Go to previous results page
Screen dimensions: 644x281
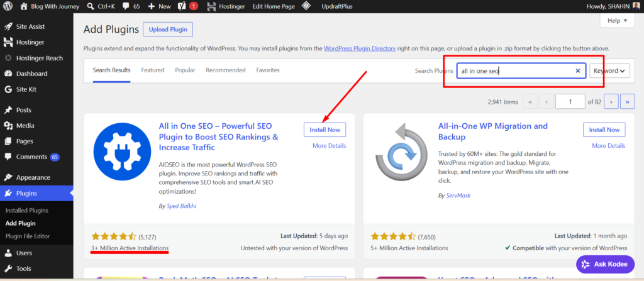pos(547,101)
